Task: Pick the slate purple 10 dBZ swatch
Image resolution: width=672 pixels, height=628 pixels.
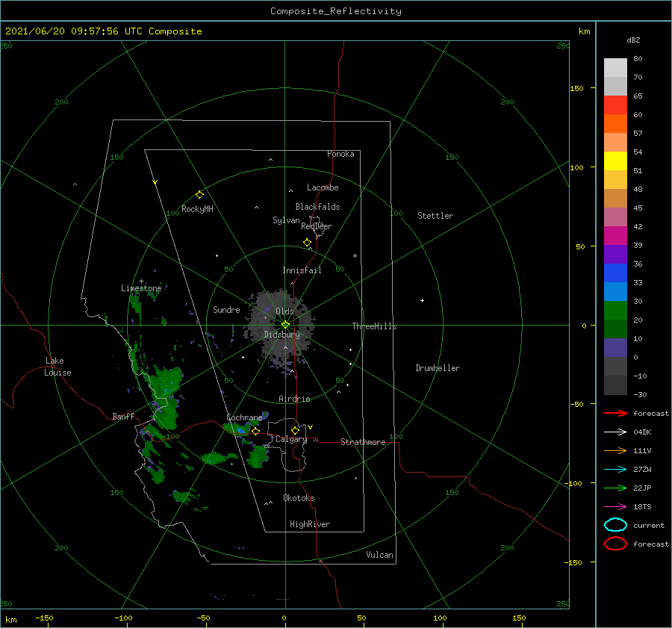Action: (x=615, y=348)
